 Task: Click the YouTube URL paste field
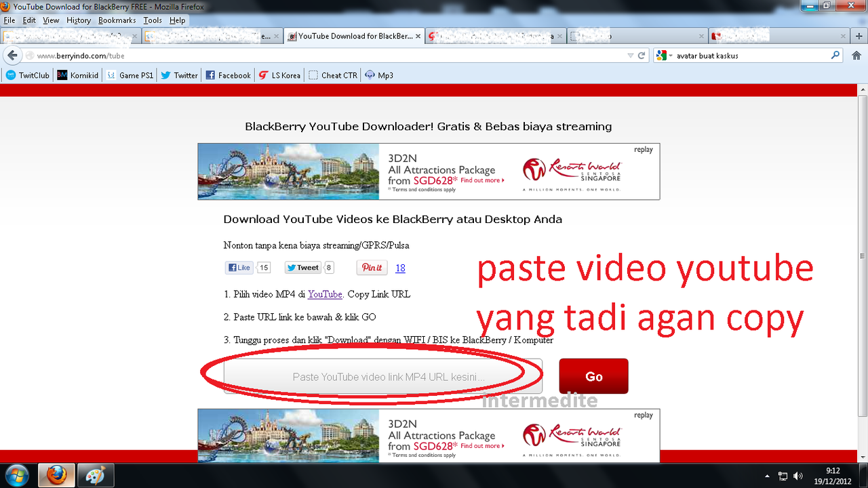pos(383,376)
